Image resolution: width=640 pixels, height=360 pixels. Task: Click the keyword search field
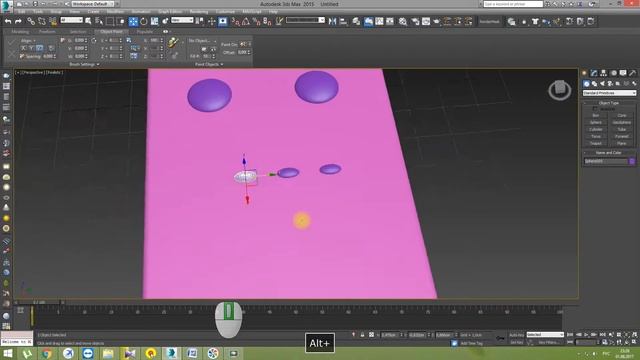pos(513,4)
